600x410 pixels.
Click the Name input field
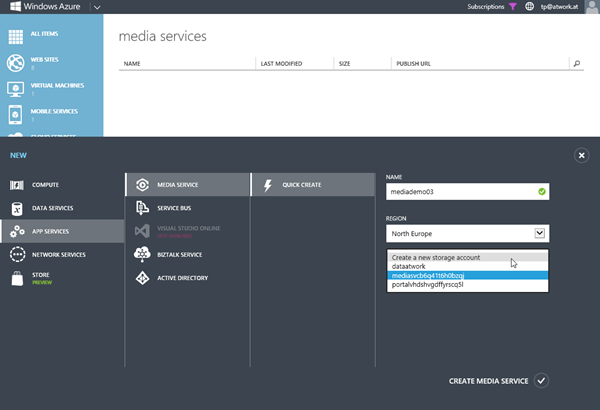(x=458, y=190)
